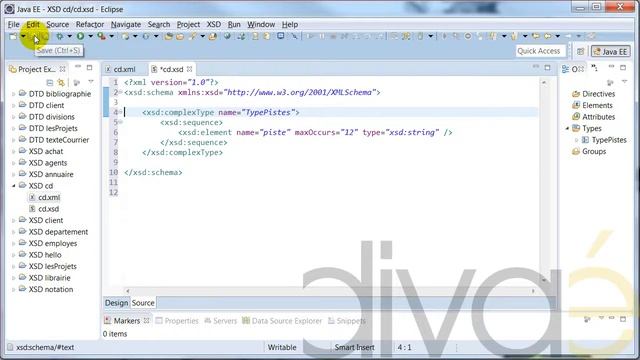Select the XSD annuaire project

click(46, 174)
